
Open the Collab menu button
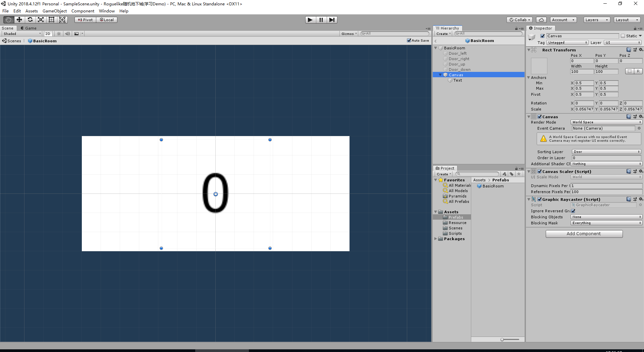519,19
